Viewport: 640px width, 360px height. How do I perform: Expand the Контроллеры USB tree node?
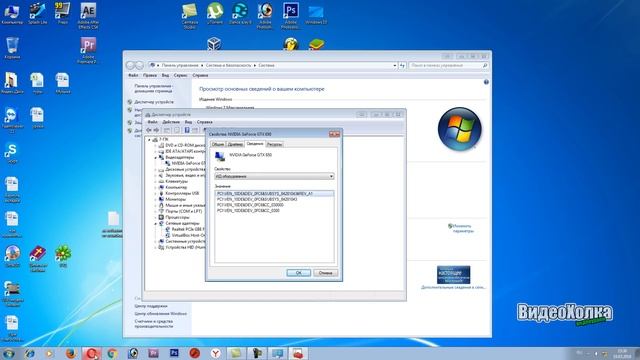click(x=156, y=193)
